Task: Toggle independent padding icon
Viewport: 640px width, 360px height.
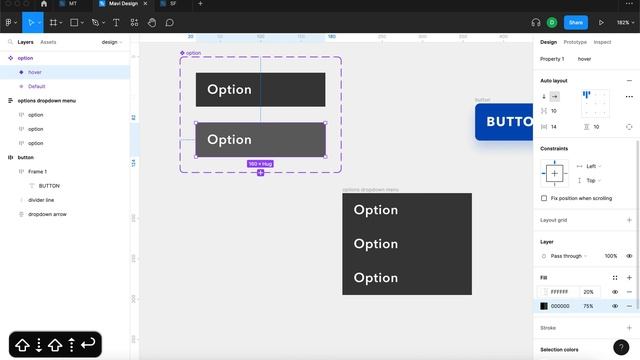Action: tap(629, 127)
